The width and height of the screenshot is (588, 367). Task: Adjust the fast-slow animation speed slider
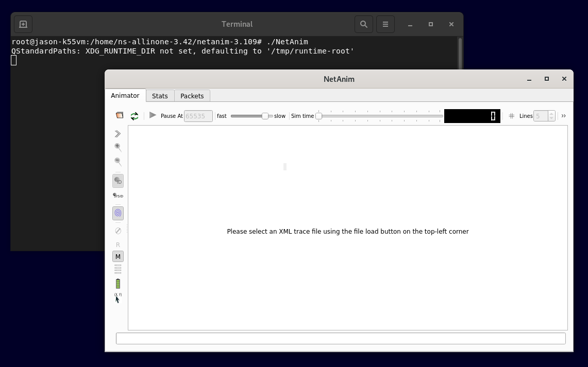click(x=251, y=116)
